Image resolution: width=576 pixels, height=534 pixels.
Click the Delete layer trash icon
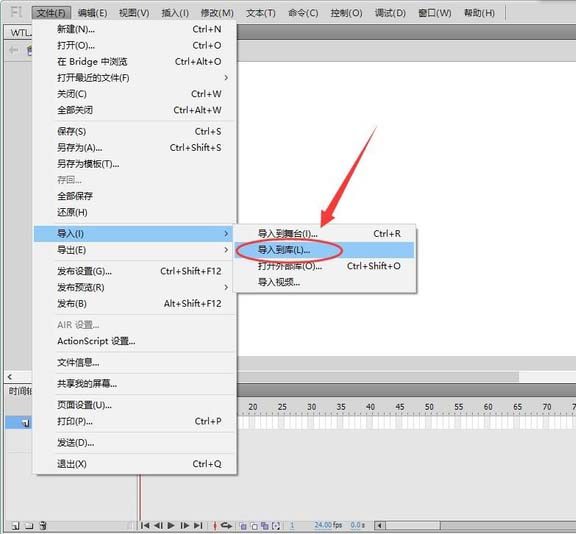pos(43,526)
